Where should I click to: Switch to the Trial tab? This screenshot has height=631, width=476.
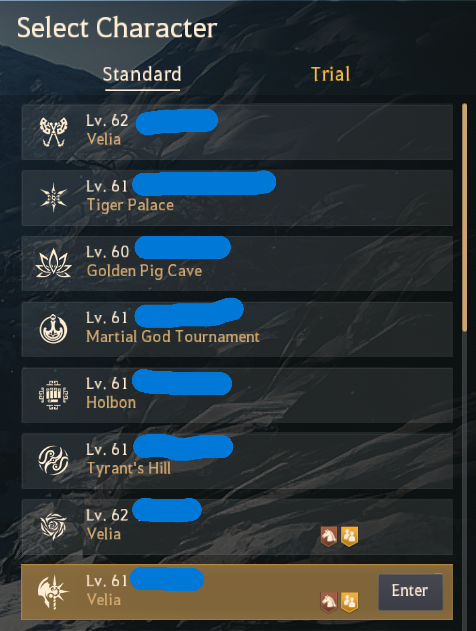(x=330, y=74)
